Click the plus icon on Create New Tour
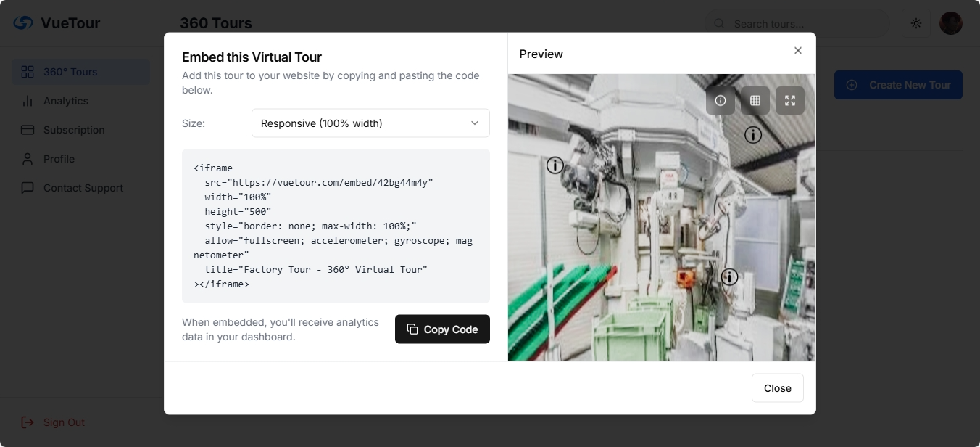This screenshot has width=980, height=447. click(852, 85)
